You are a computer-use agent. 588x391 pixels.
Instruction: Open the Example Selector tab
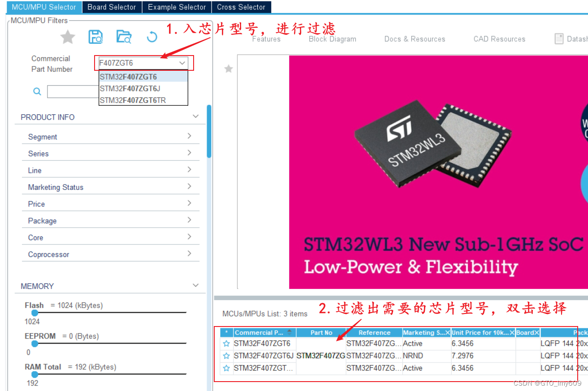tap(177, 7)
